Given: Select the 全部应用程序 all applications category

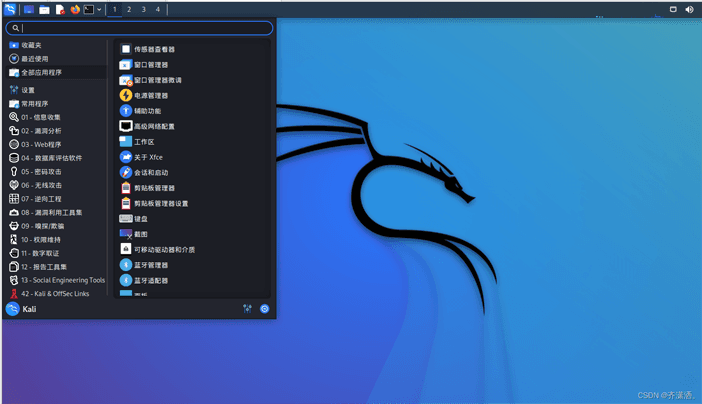Looking at the screenshot, I should [x=57, y=72].
